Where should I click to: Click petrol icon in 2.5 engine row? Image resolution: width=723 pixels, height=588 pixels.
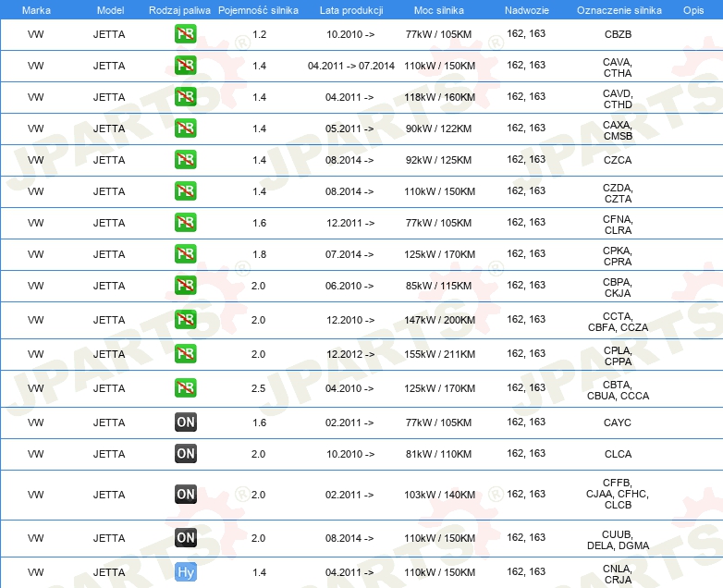(x=185, y=388)
